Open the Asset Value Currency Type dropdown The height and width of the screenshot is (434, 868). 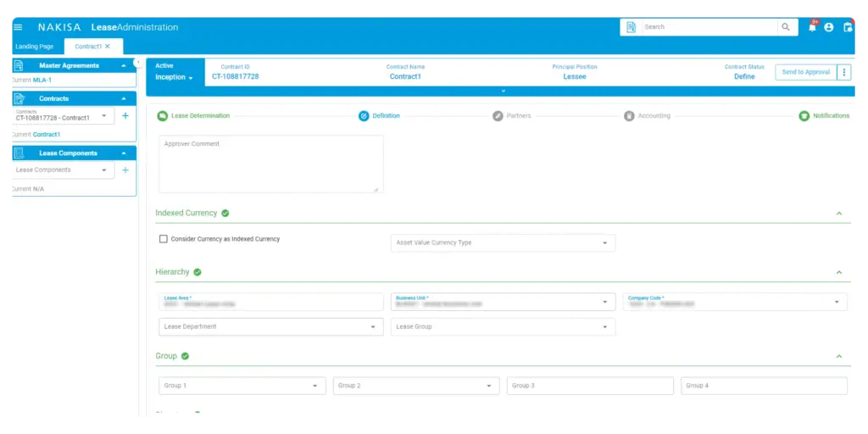pos(503,243)
